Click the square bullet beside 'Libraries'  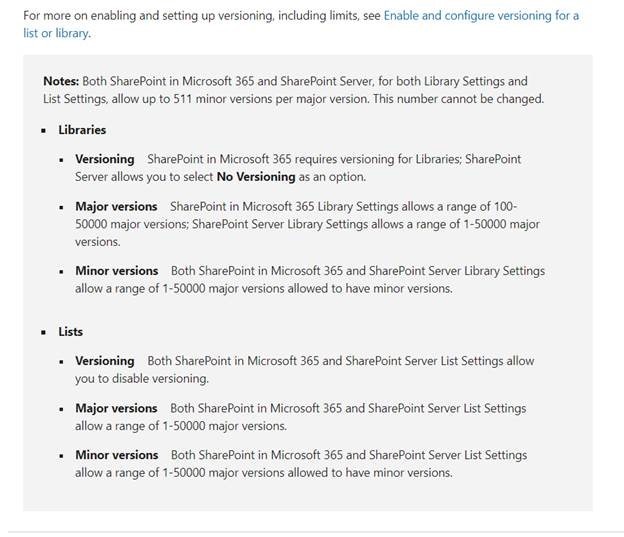44,130
